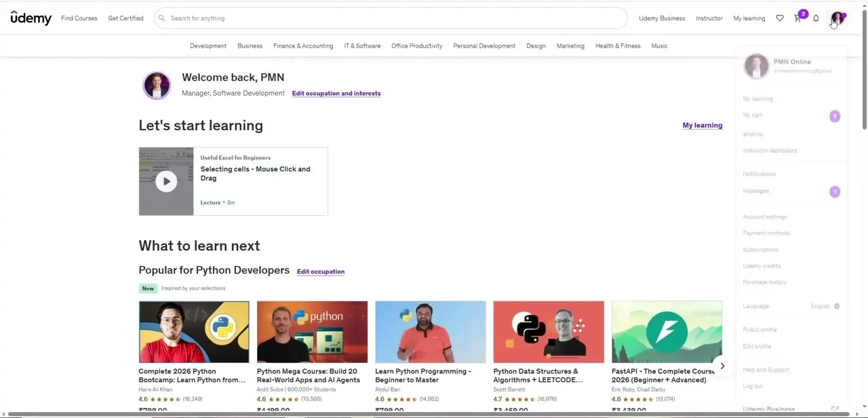Focus the Search for anything field
This screenshot has width=868, height=418.
[391, 18]
